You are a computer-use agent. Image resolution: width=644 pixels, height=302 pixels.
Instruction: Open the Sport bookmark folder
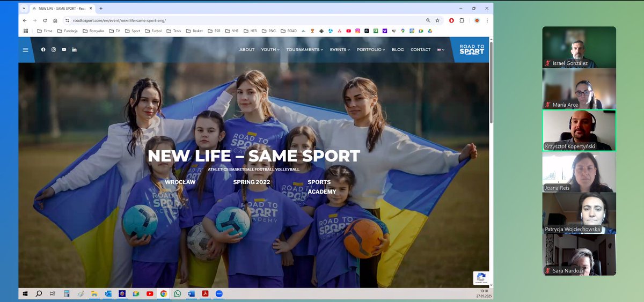tap(133, 31)
